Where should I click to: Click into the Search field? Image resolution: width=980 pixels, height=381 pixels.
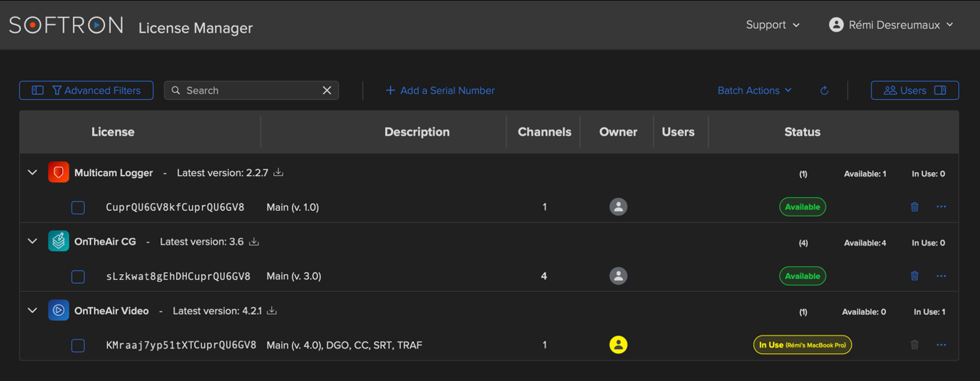click(251, 90)
